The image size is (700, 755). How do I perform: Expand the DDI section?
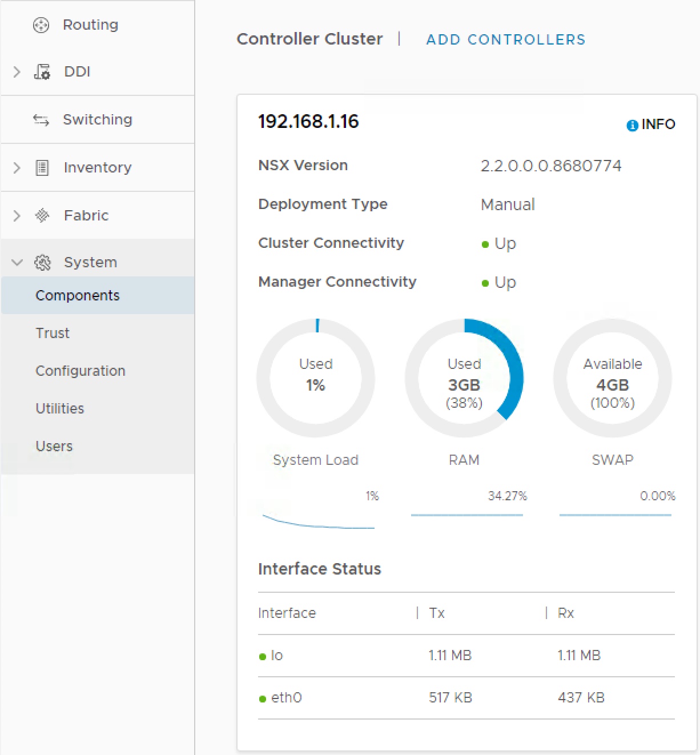coord(16,71)
